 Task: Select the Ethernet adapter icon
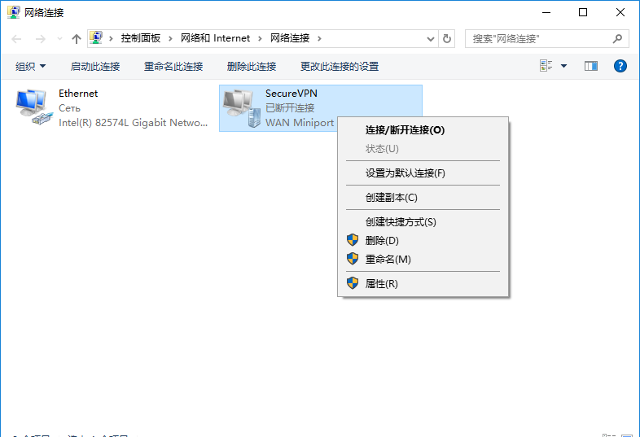point(34,107)
